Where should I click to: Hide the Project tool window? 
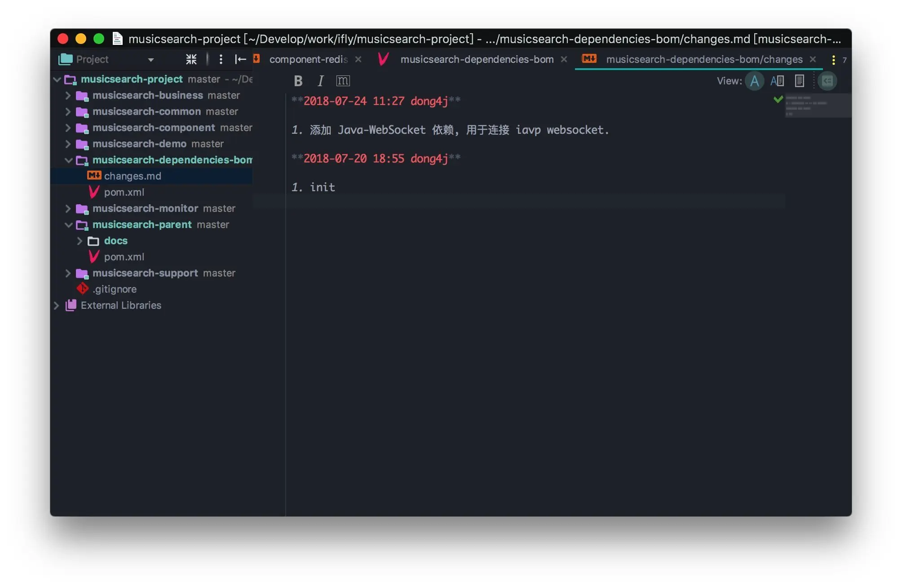pyautogui.click(x=240, y=59)
